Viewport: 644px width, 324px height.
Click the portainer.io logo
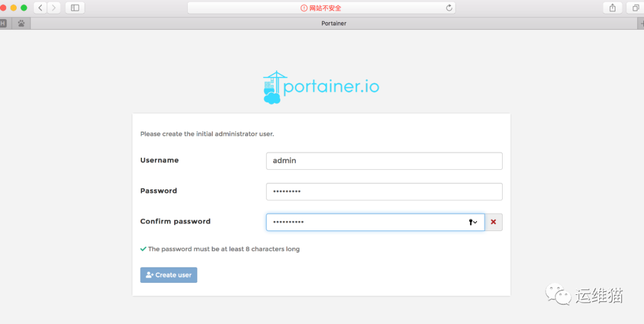321,87
